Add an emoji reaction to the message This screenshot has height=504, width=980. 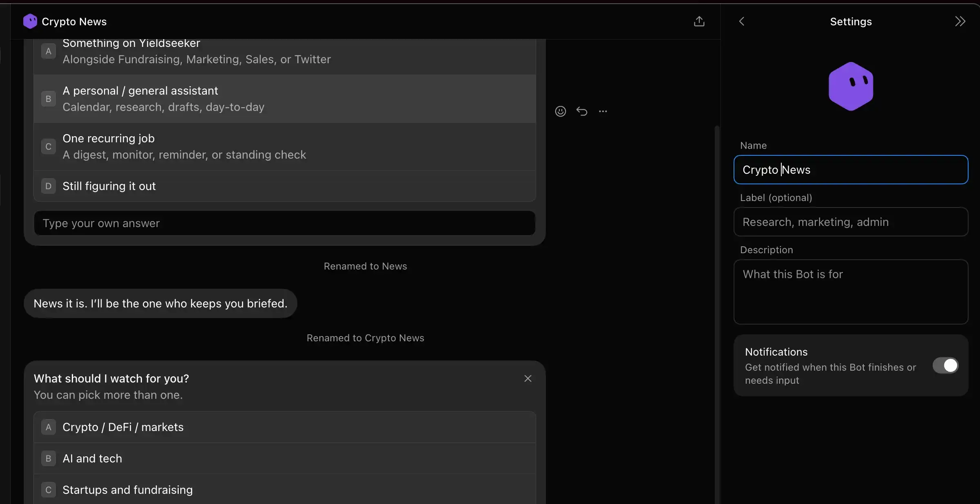pyautogui.click(x=560, y=111)
